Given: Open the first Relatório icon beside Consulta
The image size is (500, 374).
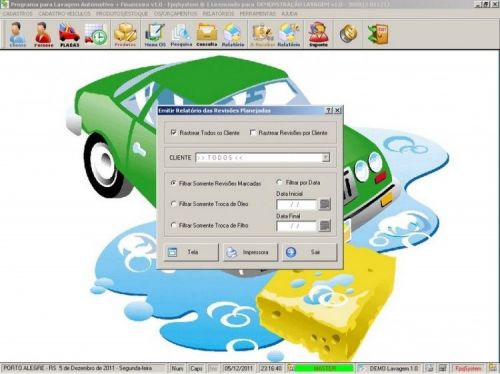Looking at the screenshot, I should [x=233, y=34].
